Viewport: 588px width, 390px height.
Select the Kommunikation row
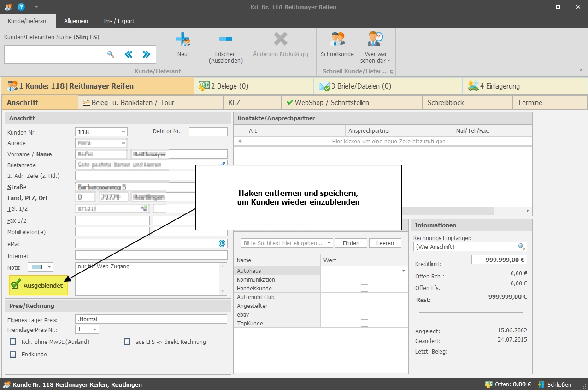(321, 279)
